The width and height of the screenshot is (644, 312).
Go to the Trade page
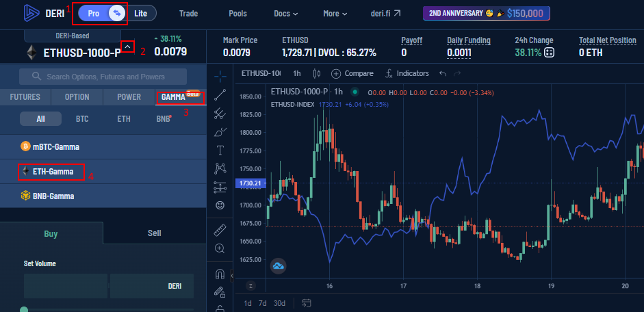pyautogui.click(x=188, y=14)
